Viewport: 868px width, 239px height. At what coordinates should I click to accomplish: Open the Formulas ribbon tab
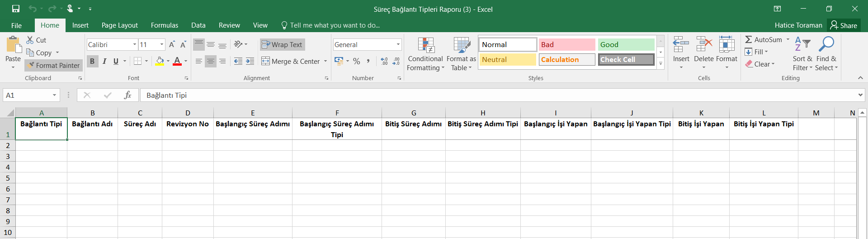pyautogui.click(x=164, y=25)
